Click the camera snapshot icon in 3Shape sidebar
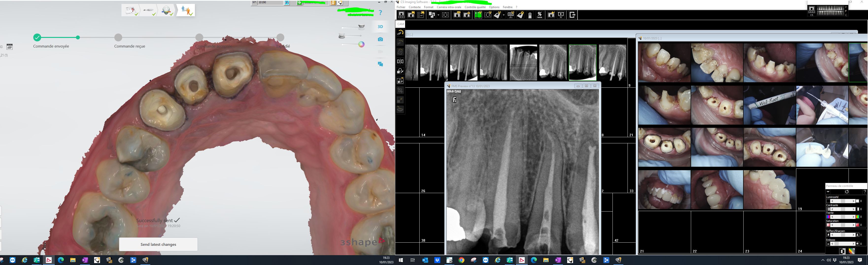 point(380,39)
